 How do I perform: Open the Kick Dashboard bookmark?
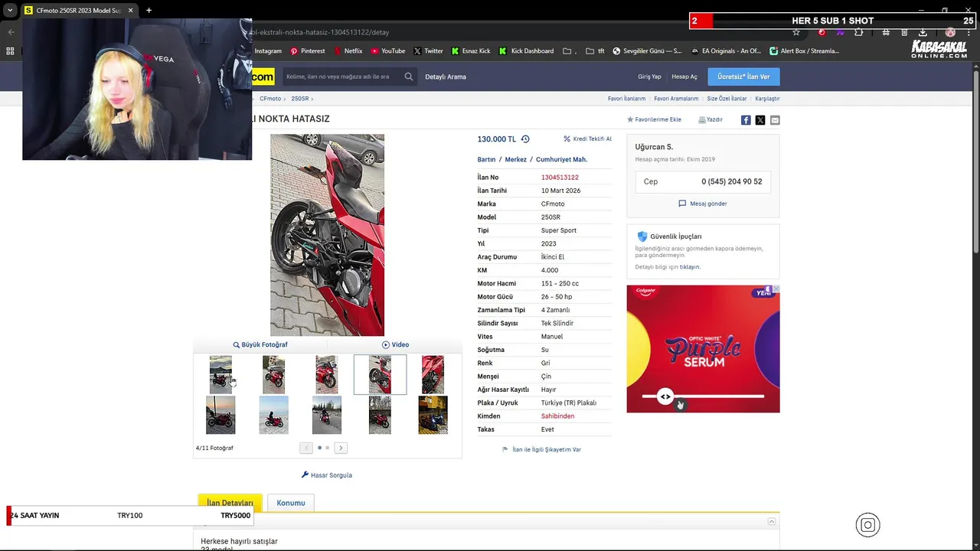pos(526,51)
